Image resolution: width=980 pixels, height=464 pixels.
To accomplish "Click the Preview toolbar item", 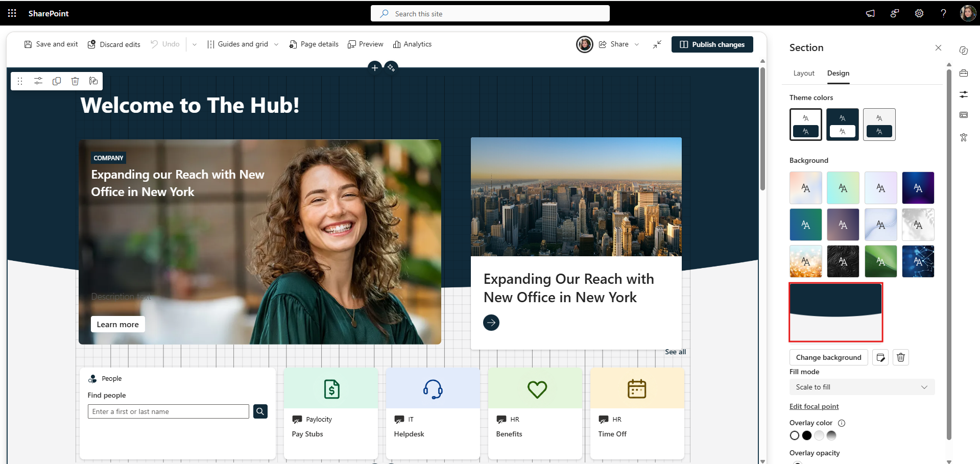I will tap(366, 44).
